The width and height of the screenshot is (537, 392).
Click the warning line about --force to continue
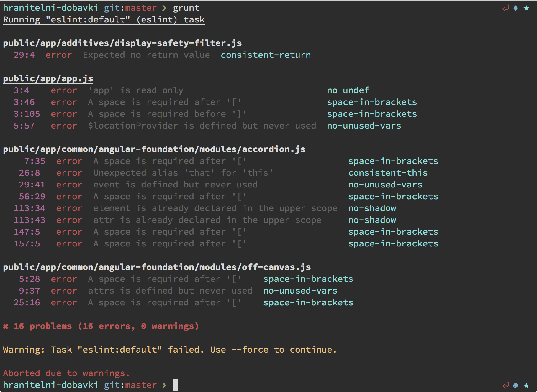pos(170,350)
